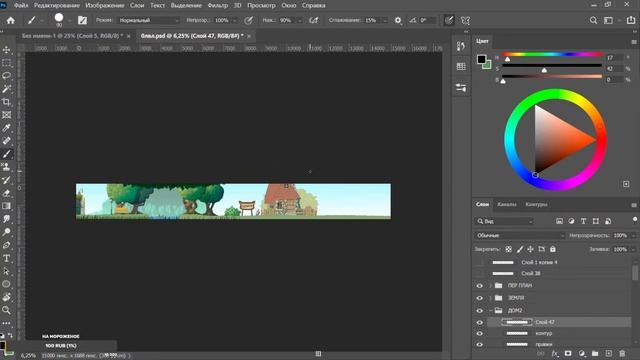Viewport: 640px width, 360px height.
Task: Click the share icon at top right
Action: pos(631,20)
